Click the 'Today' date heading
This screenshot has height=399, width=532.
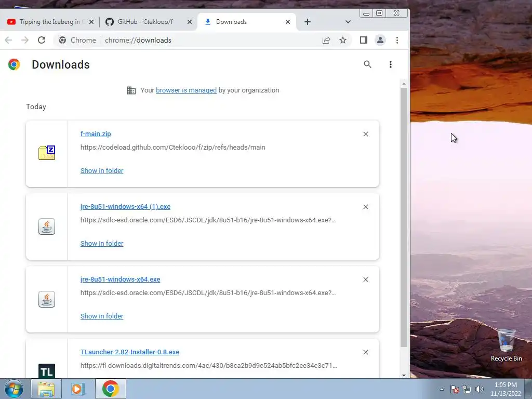point(36,107)
